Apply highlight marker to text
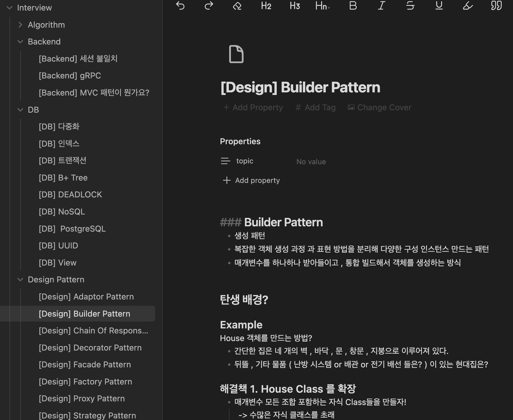Viewport: 513px width, 420px height. [x=468, y=6]
